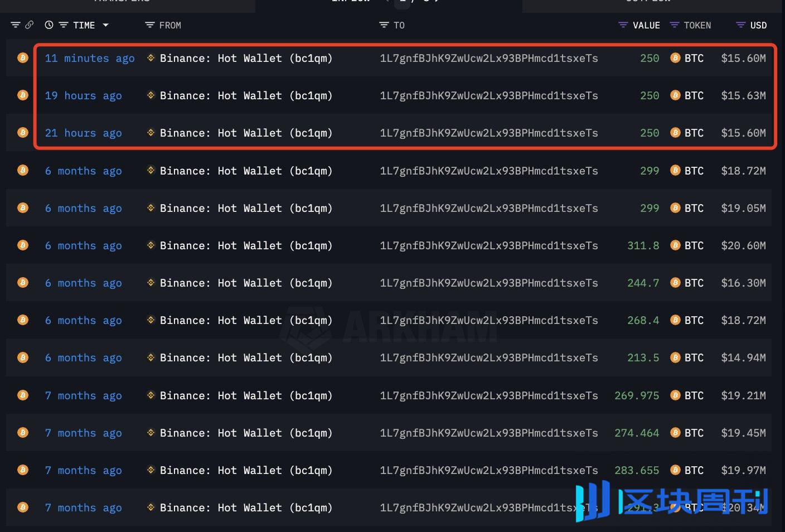The height and width of the screenshot is (532, 785).
Task: Open '6 months ago' link on 311.8 BTC row
Action: (x=84, y=245)
